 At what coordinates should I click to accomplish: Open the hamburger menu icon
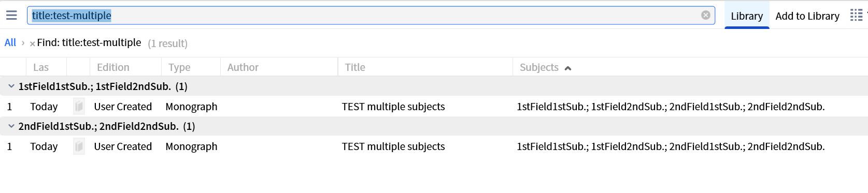(11, 16)
